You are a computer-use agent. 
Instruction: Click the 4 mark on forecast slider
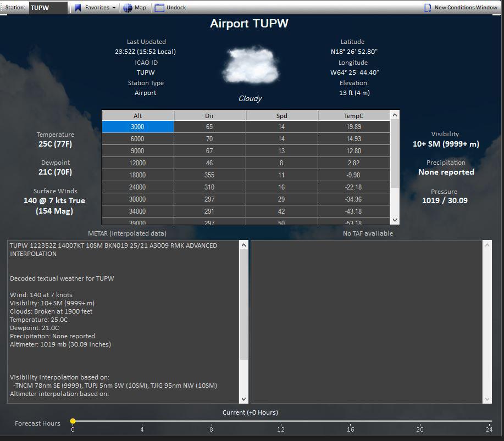142,429
